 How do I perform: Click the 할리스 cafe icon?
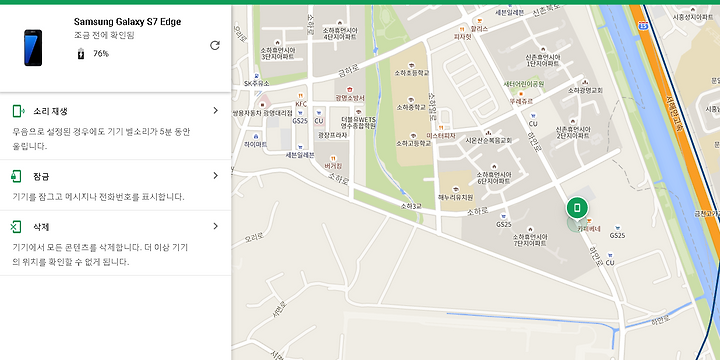(480, 21)
